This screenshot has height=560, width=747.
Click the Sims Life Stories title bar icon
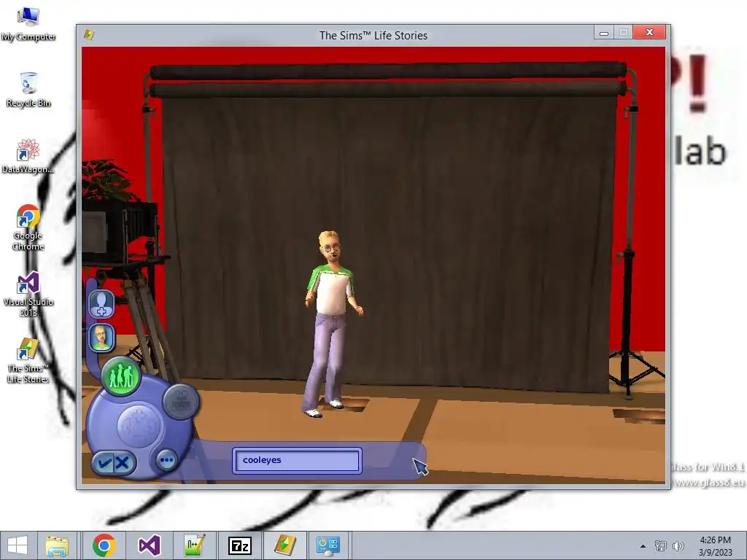click(89, 35)
